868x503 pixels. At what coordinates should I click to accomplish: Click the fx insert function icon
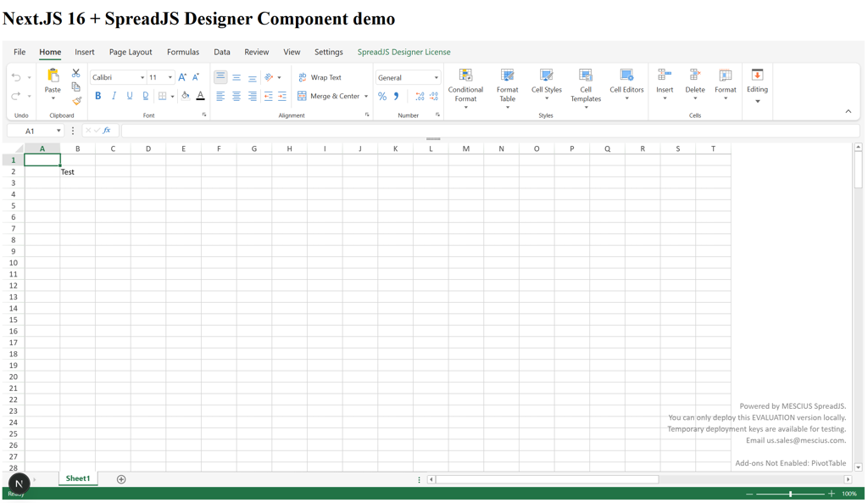[x=107, y=131]
